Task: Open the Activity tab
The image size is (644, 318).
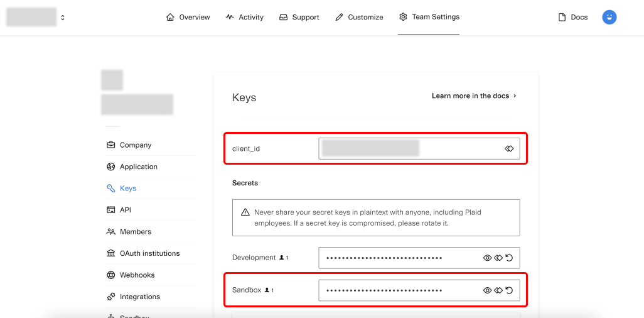Action: point(244,17)
